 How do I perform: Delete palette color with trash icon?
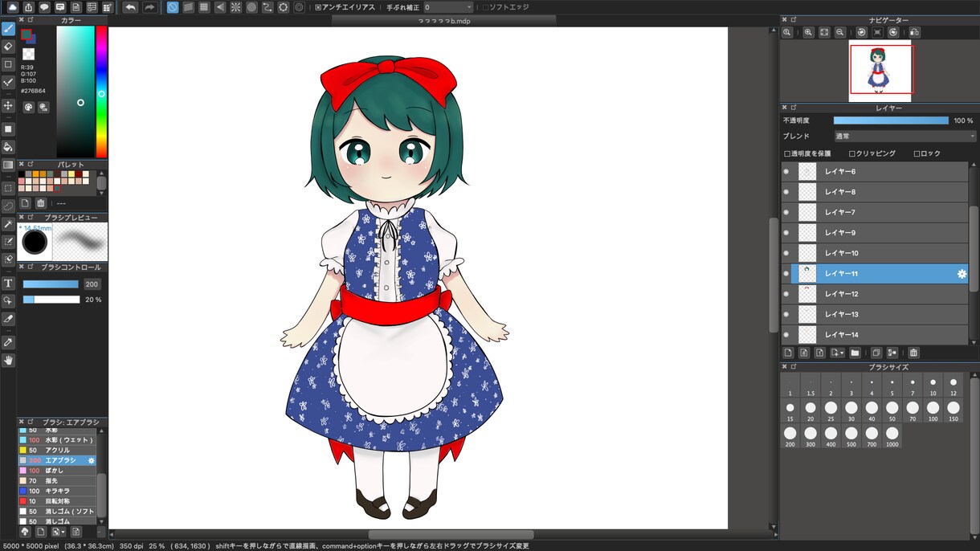pyautogui.click(x=41, y=203)
